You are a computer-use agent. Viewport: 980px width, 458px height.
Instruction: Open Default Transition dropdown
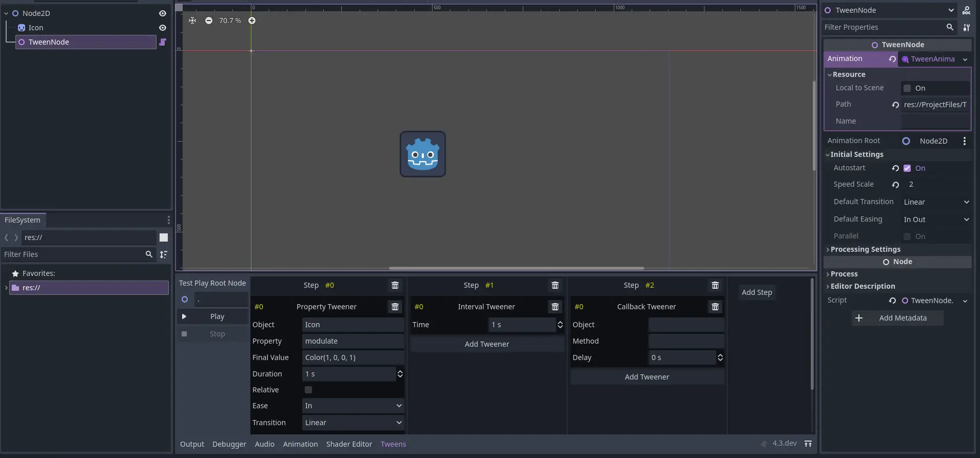(936, 202)
